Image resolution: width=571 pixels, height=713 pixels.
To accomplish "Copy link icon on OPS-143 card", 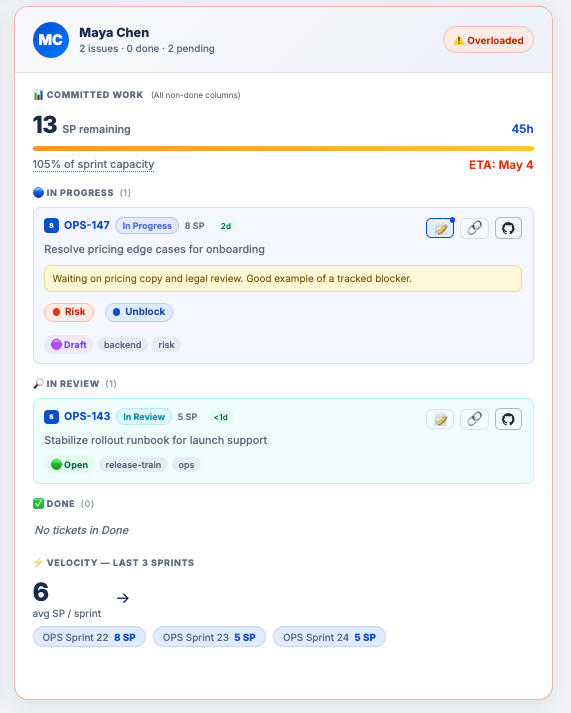I will pos(474,419).
